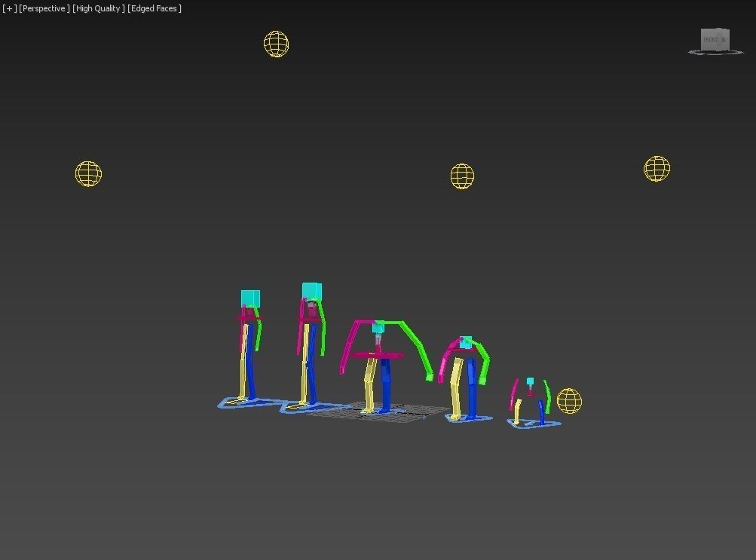Image resolution: width=756 pixels, height=560 pixels.
Task: Select the yellow leg of the fourth biped
Action: [455, 388]
